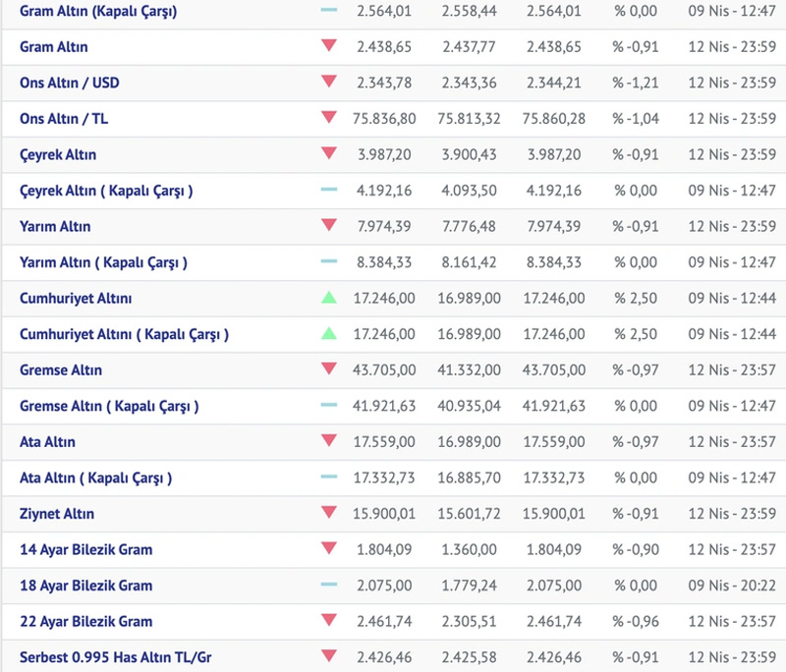Open the Gram Altın link

pyautogui.click(x=53, y=47)
